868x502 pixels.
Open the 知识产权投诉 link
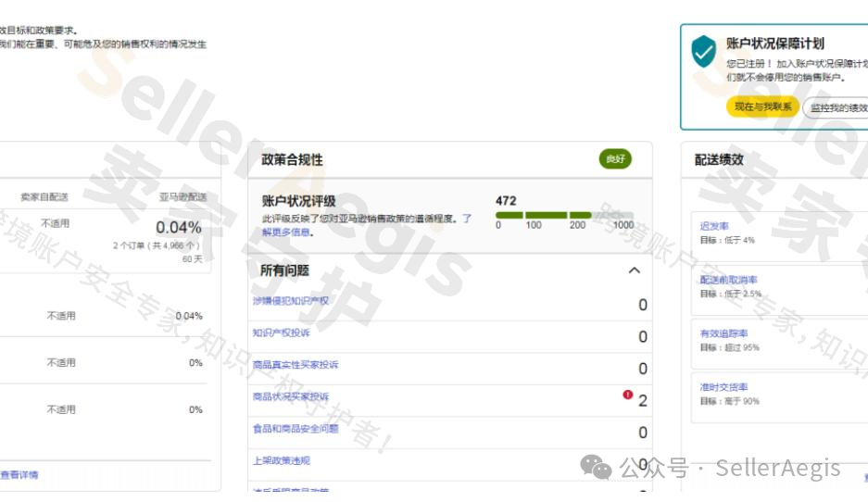tap(282, 333)
